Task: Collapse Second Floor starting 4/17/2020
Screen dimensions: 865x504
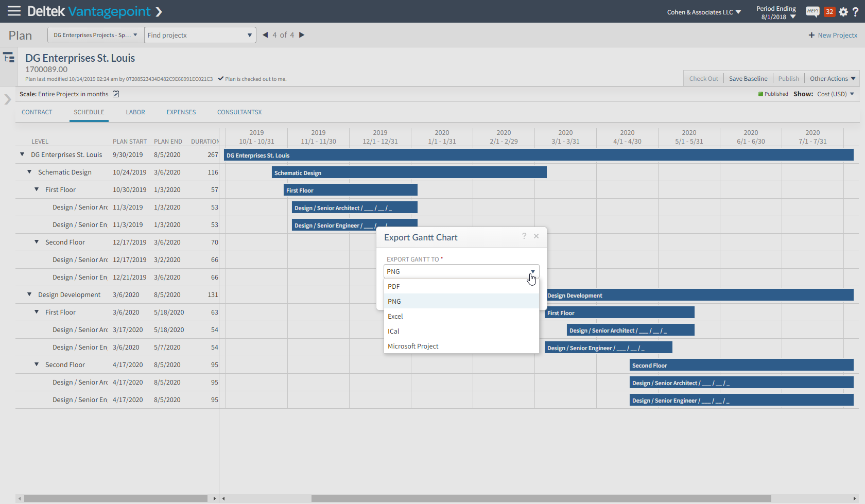Action: click(x=37, y=364)
